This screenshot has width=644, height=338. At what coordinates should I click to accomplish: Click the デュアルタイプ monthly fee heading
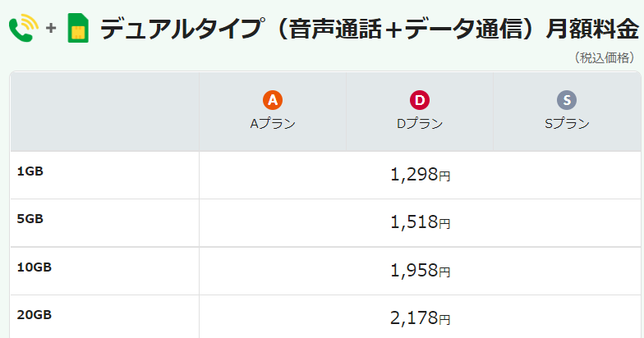tap(369, 30)
